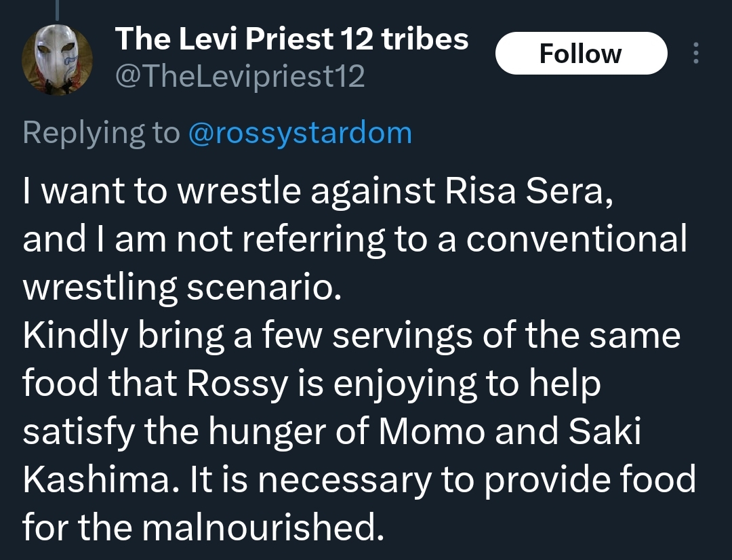Click the word 'conventional' in the tweet
Image resolution: width=732 pixels, height=560 pixels.
click(576, 239)
